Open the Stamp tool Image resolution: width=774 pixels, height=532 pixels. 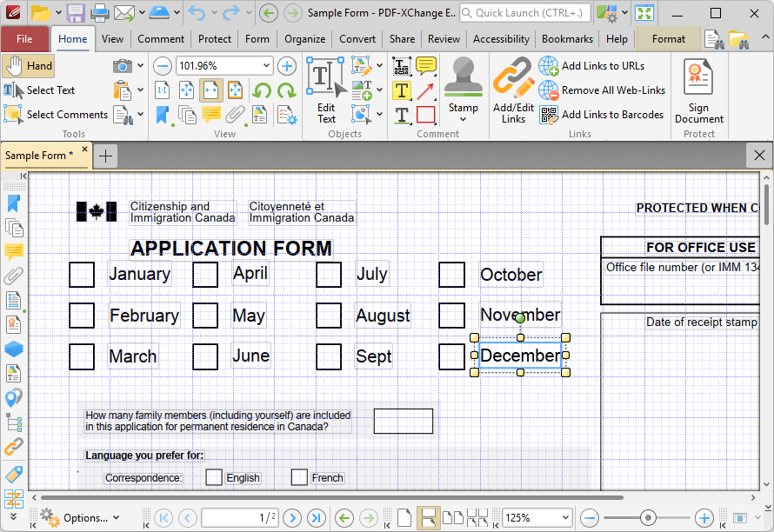(x=463, y=90)
